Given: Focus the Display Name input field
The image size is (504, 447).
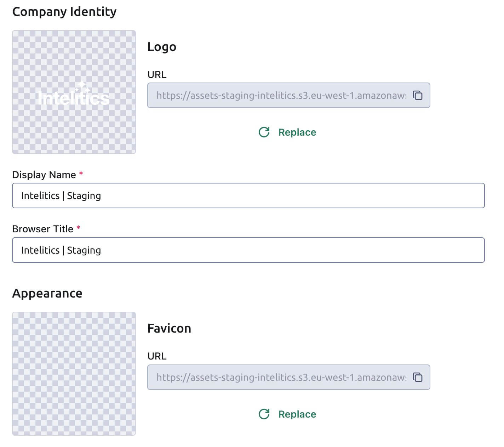Looking at the screenshot, I should 248,196.
